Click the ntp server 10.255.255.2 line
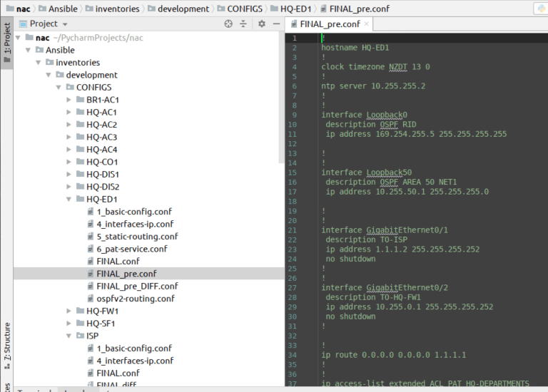The height and width of the screenshot is (392, 548). pyautogui.click(x=373, y=86)
